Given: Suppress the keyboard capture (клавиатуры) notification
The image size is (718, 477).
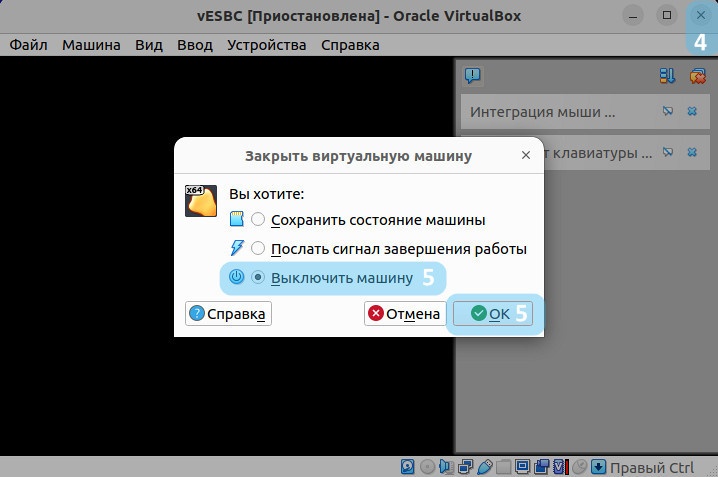Looking at the screenshot, I should click(668, 152).
